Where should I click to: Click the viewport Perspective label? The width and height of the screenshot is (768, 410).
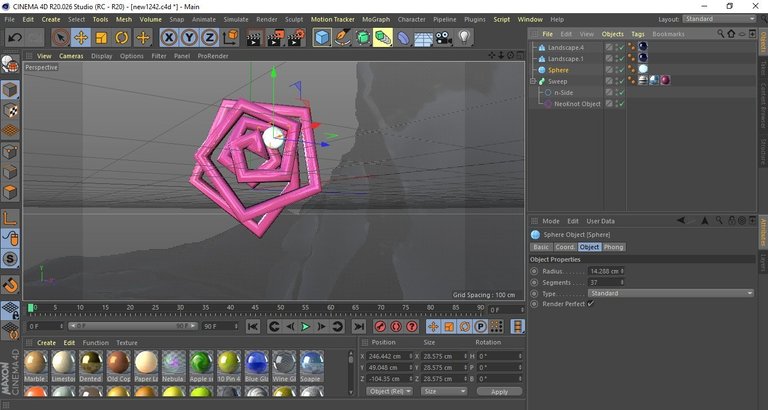coord(42,68)
